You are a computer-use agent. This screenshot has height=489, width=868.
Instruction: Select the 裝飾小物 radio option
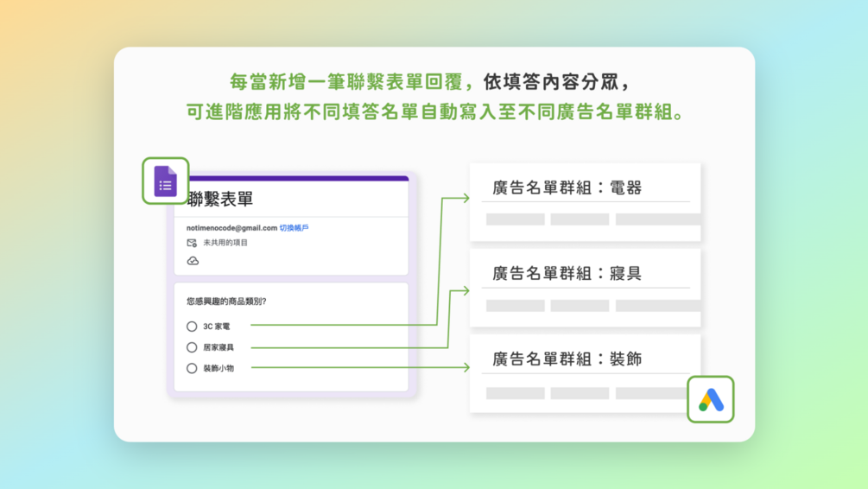(x=192, y=368)
